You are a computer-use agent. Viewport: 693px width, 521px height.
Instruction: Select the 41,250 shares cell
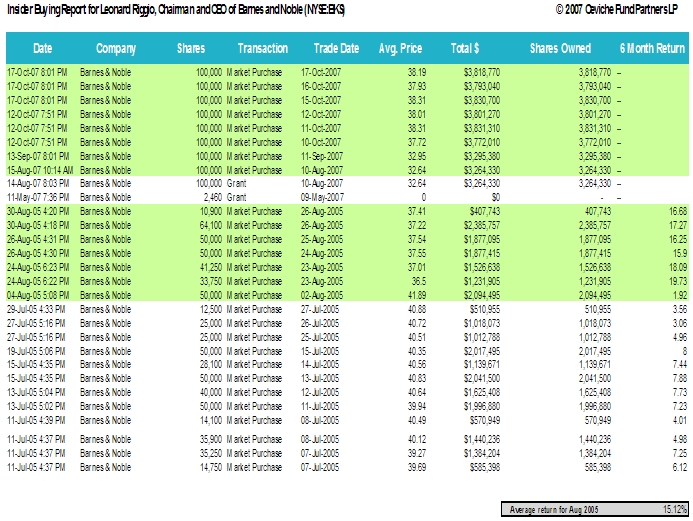click(210, 267)
